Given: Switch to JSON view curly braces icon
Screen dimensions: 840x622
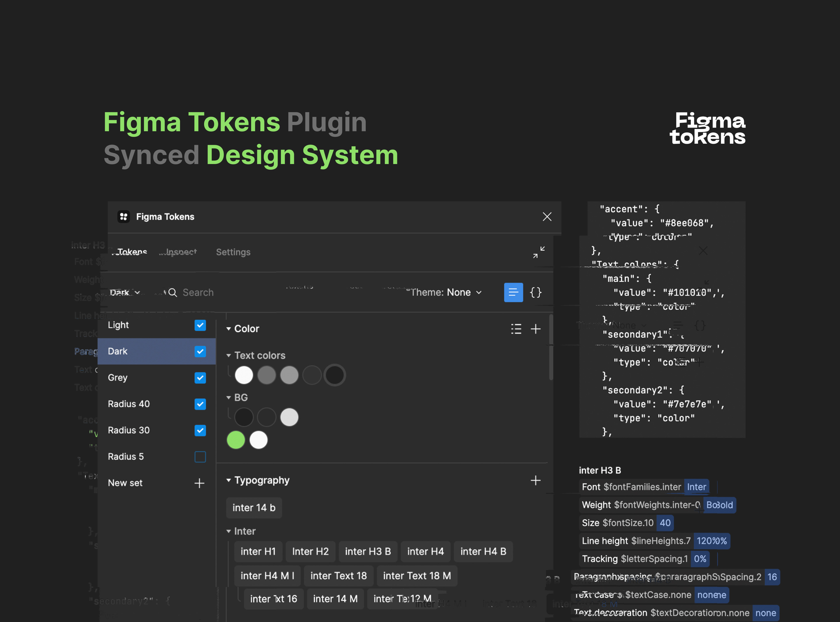Looking at the screenshot, I should point(535,292).
